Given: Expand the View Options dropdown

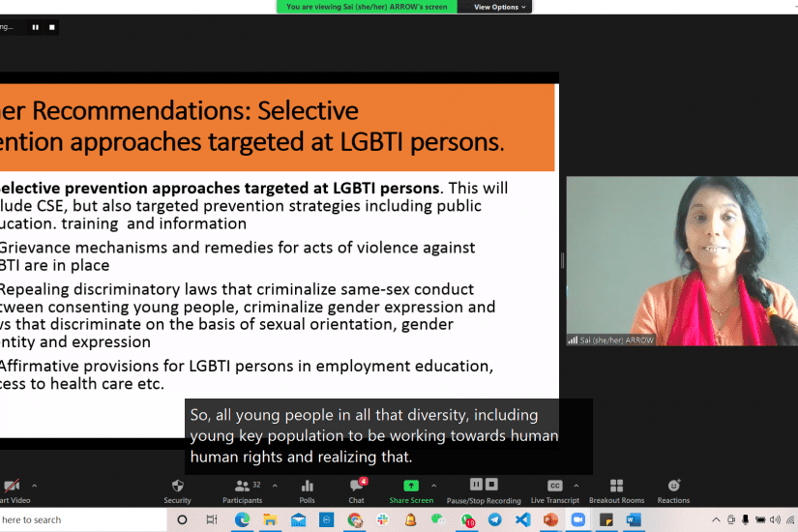Looking at the screenshot, I should [x=500, y=7].
